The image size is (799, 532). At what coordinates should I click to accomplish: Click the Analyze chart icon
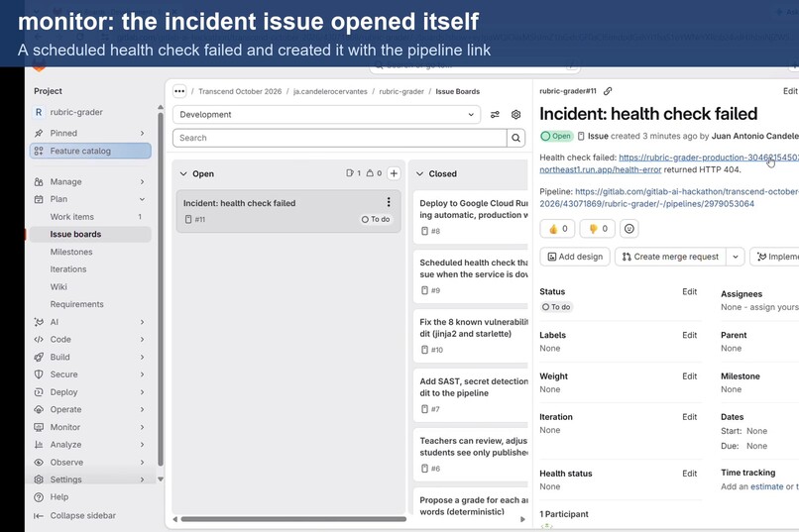coord(39,445)
